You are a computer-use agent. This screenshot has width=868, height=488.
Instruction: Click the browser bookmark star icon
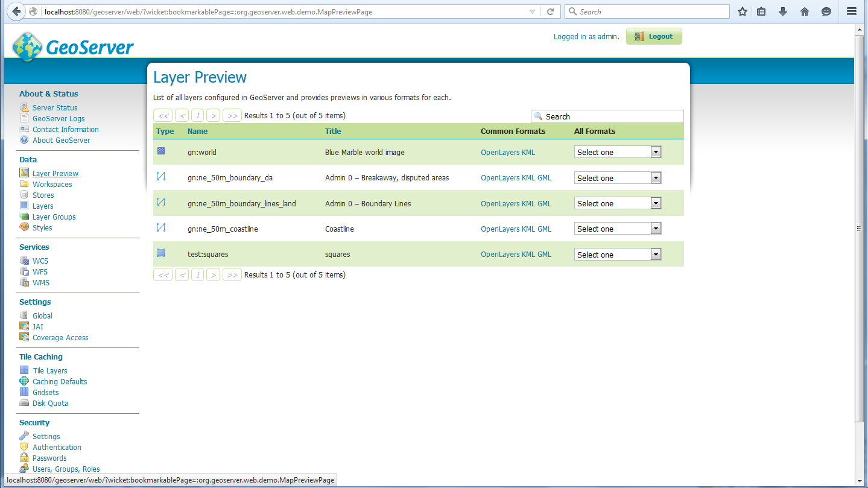[743, 11]
